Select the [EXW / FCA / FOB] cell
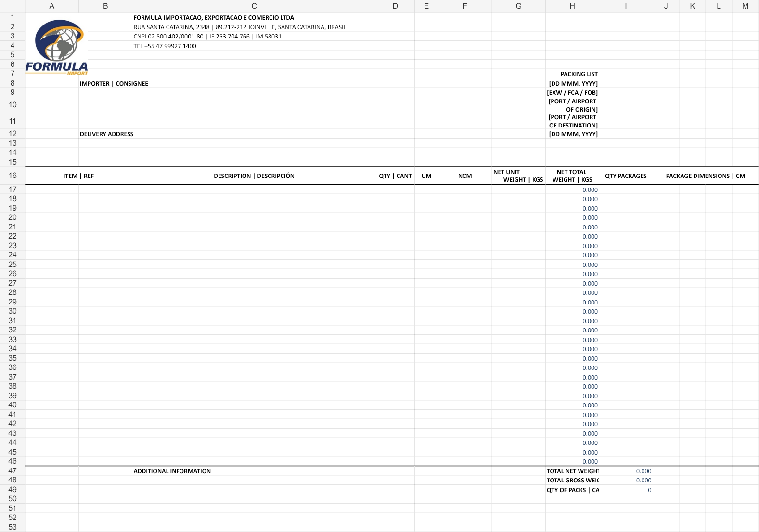This screenshot has height=532, width=759. coord(572,93)
